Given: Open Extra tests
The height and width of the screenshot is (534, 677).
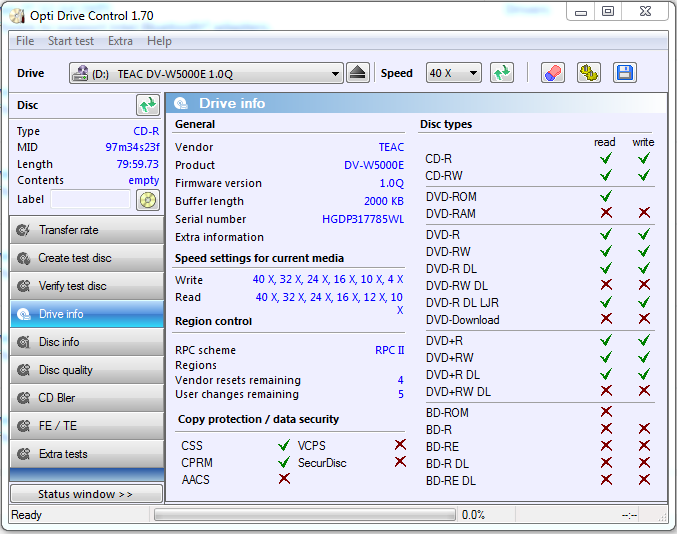Looking at the screenshot, I should click(x=87, y=454).
